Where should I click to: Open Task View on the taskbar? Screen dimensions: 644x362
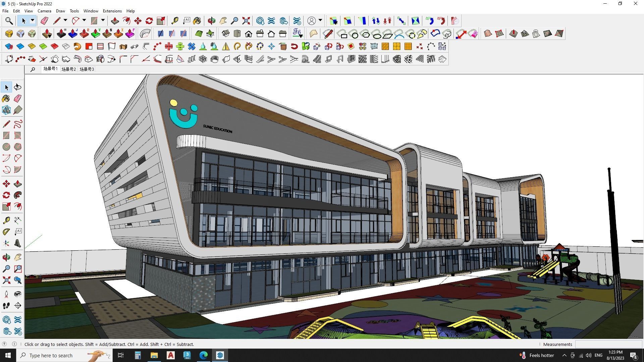[x=121, y=355]
